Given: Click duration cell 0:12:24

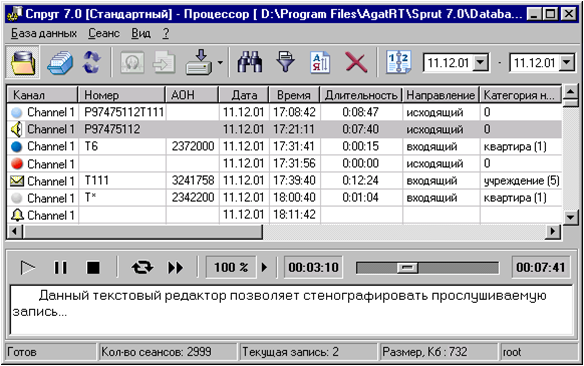Looking at the screenshot, I should (x=361, y=181).
